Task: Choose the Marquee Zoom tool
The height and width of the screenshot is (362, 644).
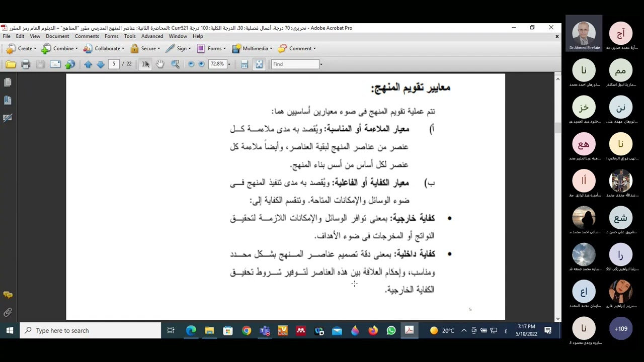Action: pos(175,64)
